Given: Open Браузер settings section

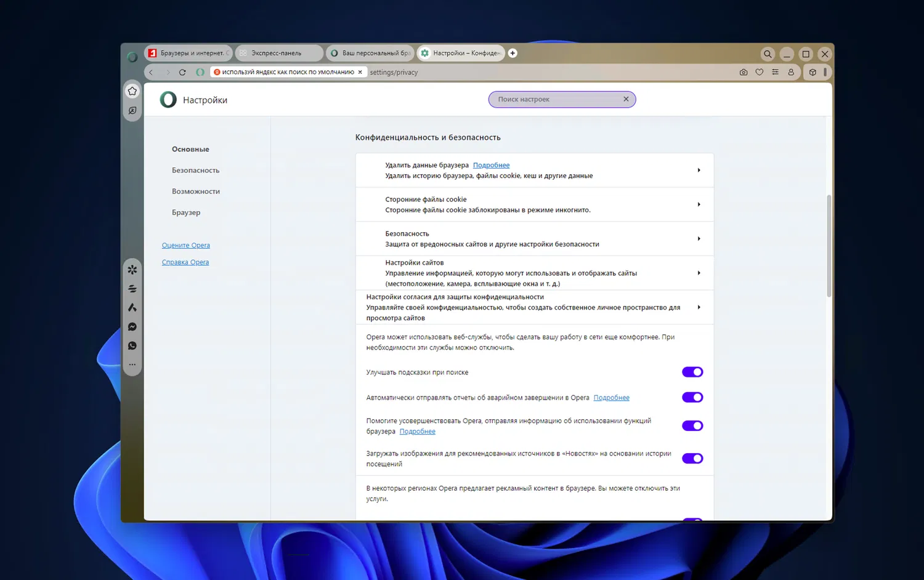Looking at the screenshot, I should (x=186, y=212).
